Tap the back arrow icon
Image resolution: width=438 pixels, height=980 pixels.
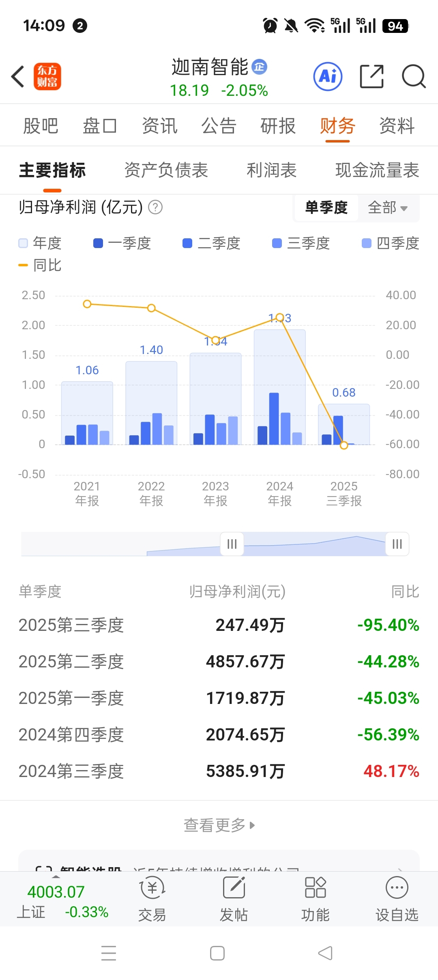tap(18, 76)
